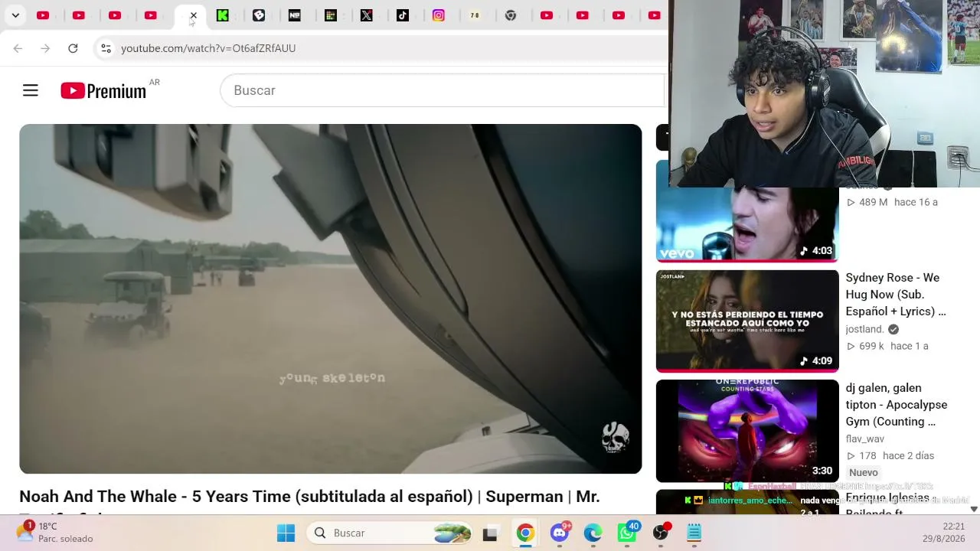Select the youtube.com address bar URL
The width and height of the screenshot is (980, 551).
(208, 48)
